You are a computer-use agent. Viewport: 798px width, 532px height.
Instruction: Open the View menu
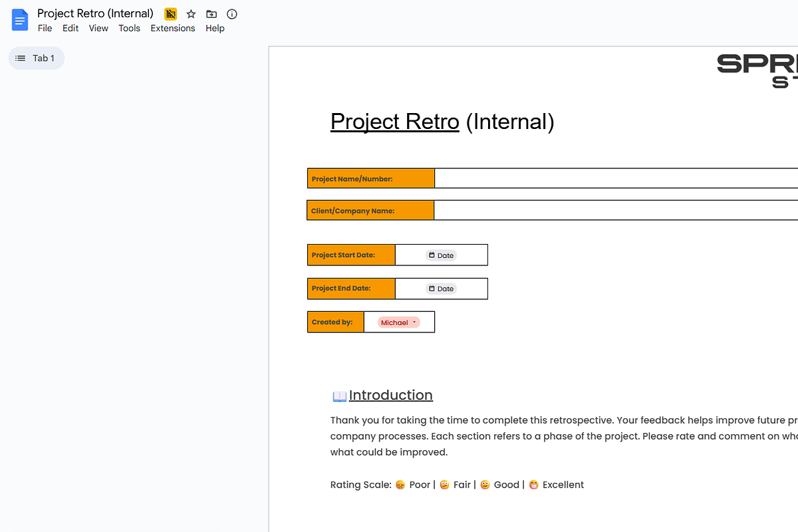[x=98, y=28]
